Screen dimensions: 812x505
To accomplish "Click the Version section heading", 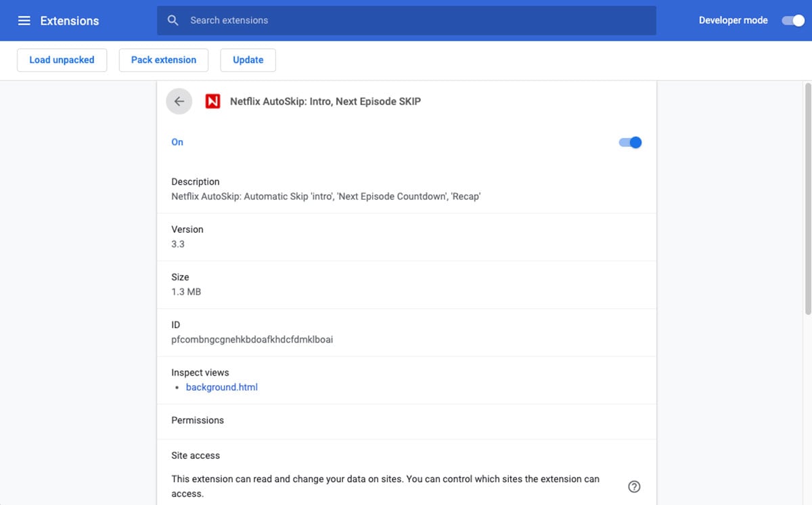I will (x=187, y=229).
